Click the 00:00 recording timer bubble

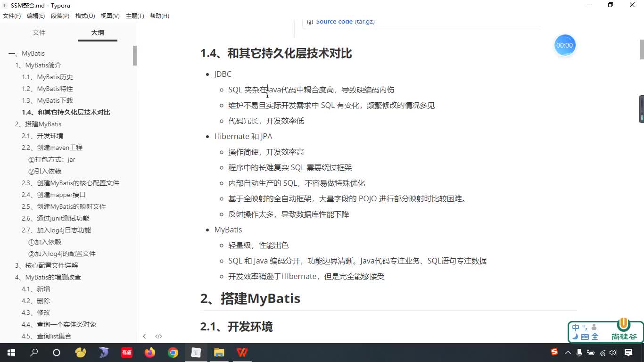point(564,45)
